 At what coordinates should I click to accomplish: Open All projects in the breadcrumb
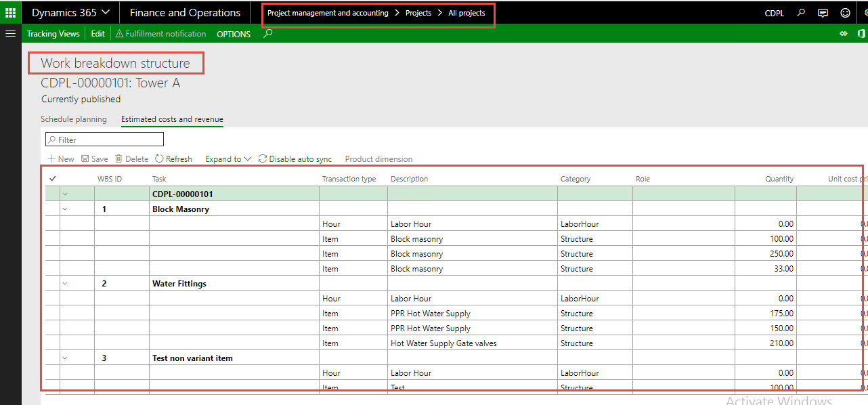466,12
